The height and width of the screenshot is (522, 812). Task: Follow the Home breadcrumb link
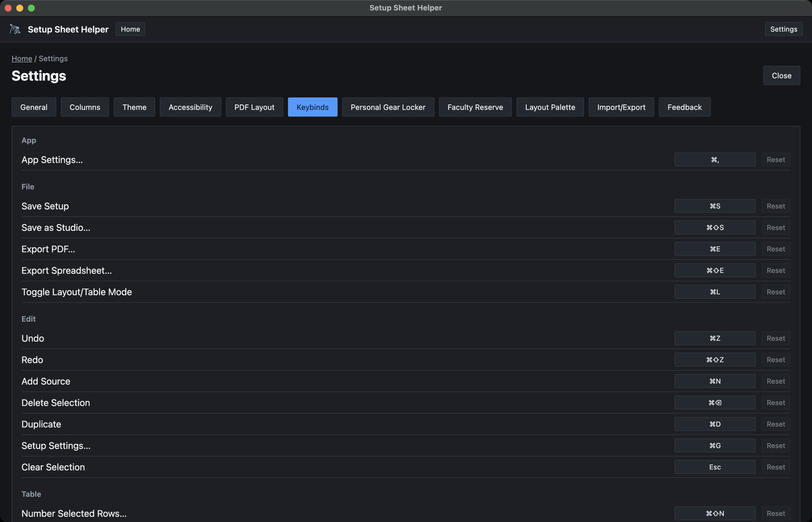click(22, 58)
